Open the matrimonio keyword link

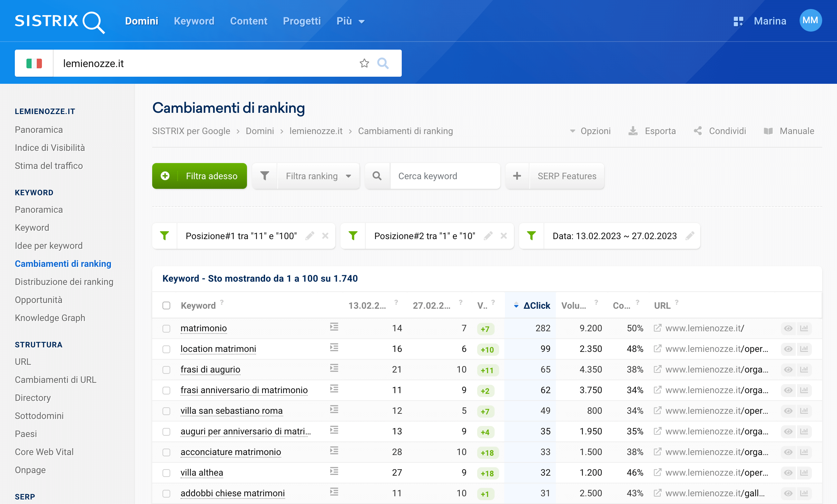203,328
